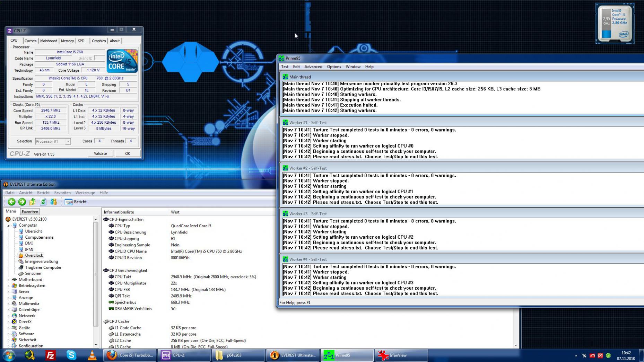Click OK in the CPU-Z window

tap(128, 153)
